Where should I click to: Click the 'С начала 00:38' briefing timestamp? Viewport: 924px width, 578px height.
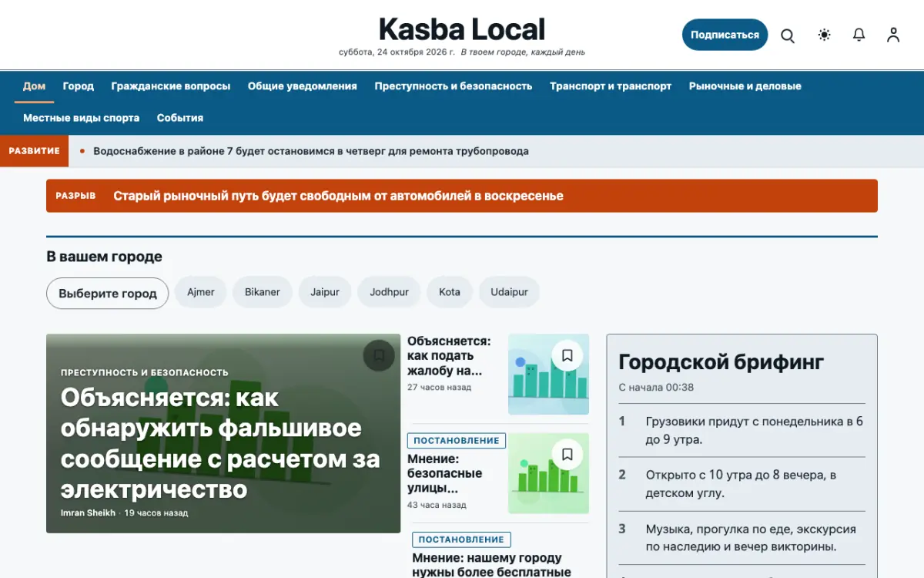click(x=656, y=387)
